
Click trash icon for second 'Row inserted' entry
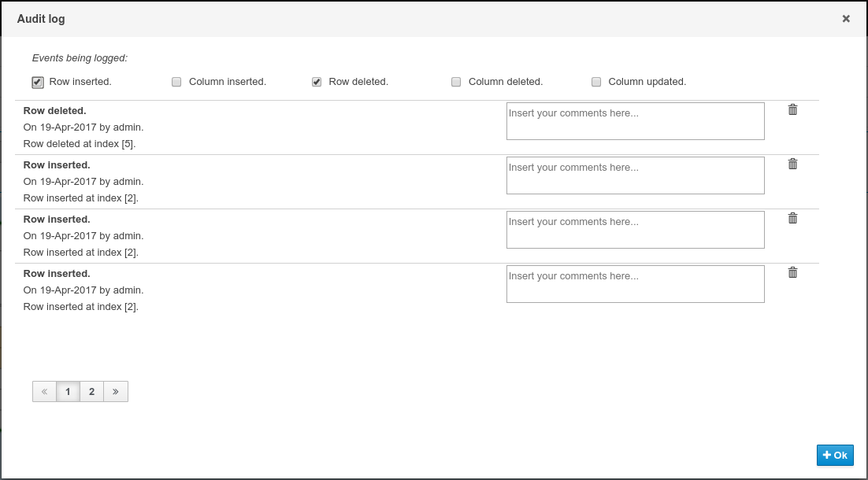(792, 219)
